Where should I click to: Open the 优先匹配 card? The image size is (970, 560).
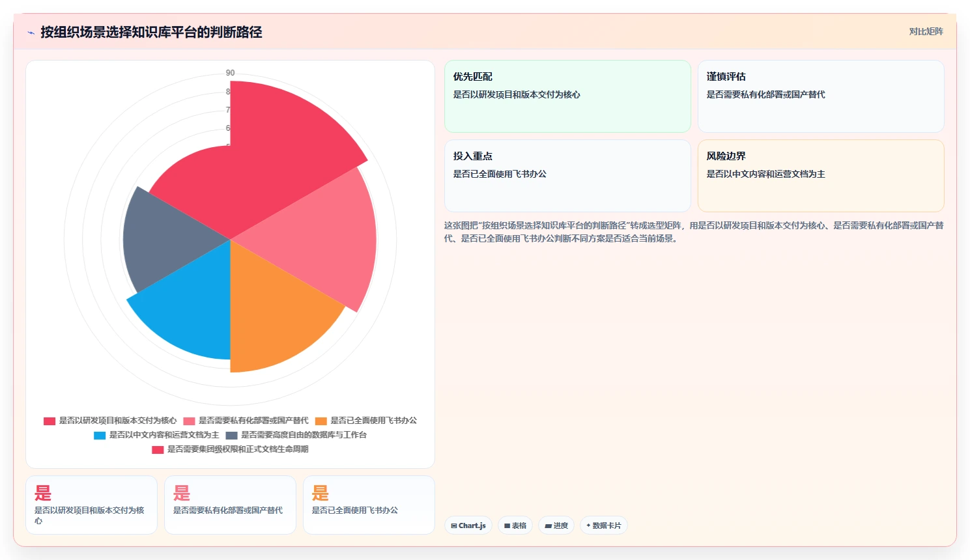(567, 96)
